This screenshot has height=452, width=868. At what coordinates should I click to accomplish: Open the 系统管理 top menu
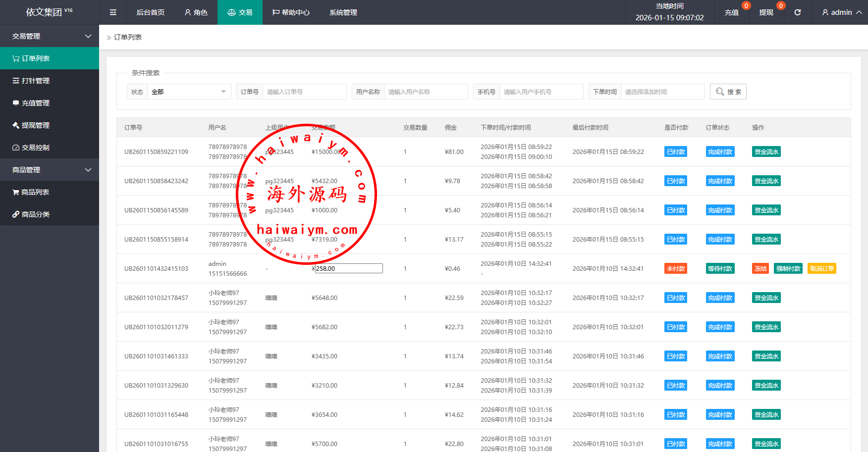point(343,12)
